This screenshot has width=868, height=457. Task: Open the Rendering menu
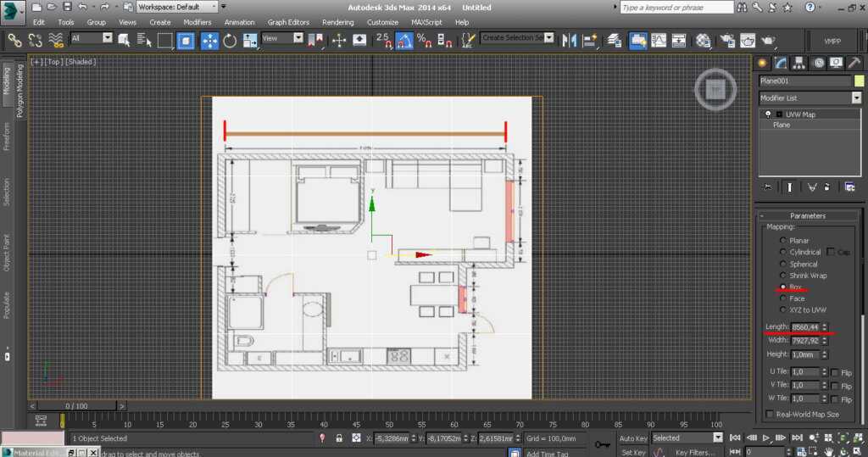337,22
